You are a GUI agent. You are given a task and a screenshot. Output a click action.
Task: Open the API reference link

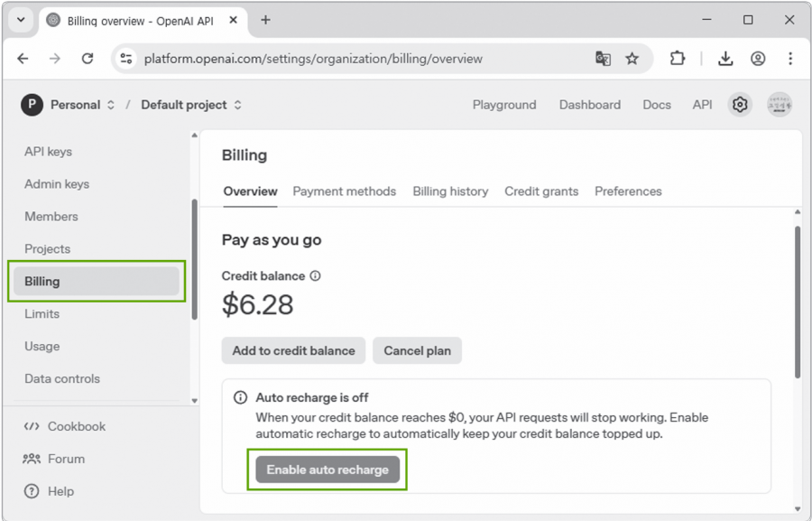point(702,105)
